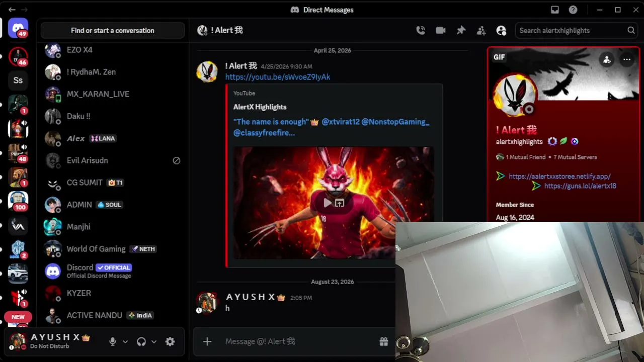644x362 pixels.
Task: Expand headphone output options chevron
Action: click(154, 341)
